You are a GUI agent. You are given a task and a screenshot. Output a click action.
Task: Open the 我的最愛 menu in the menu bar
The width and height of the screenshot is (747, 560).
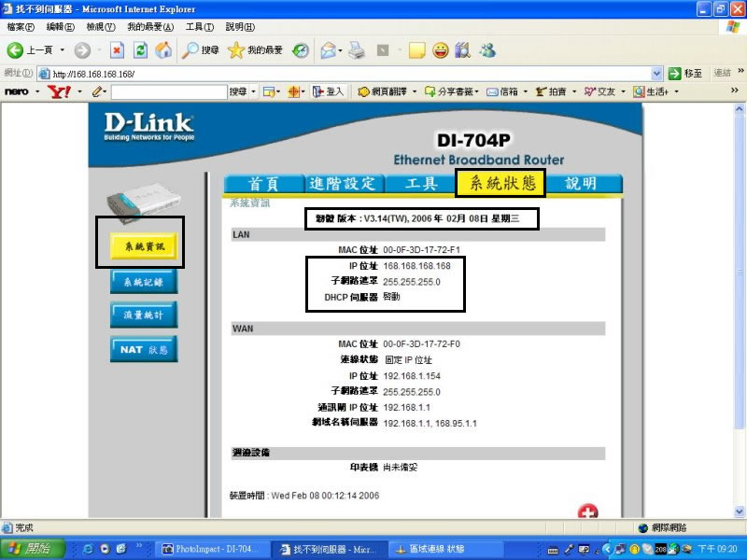(150, 27)
